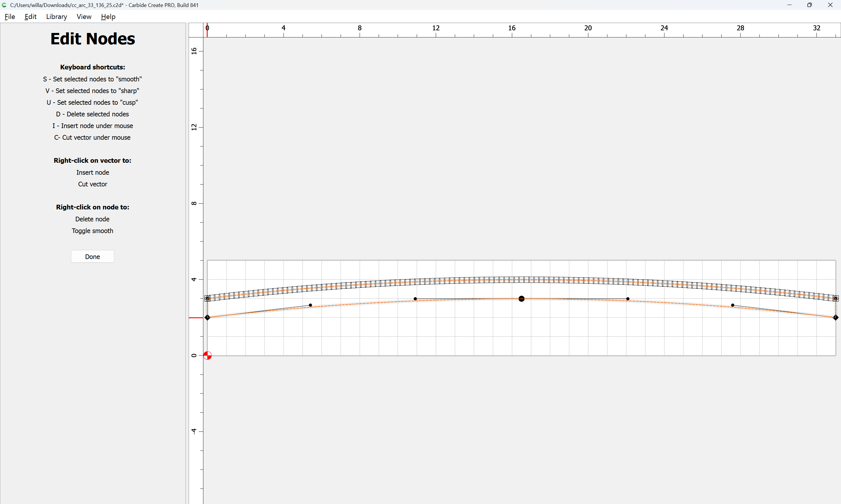The width and height of the screenshot is (841, 504).
Task: Click the red origin marker at zero
Action: point(207,356)
